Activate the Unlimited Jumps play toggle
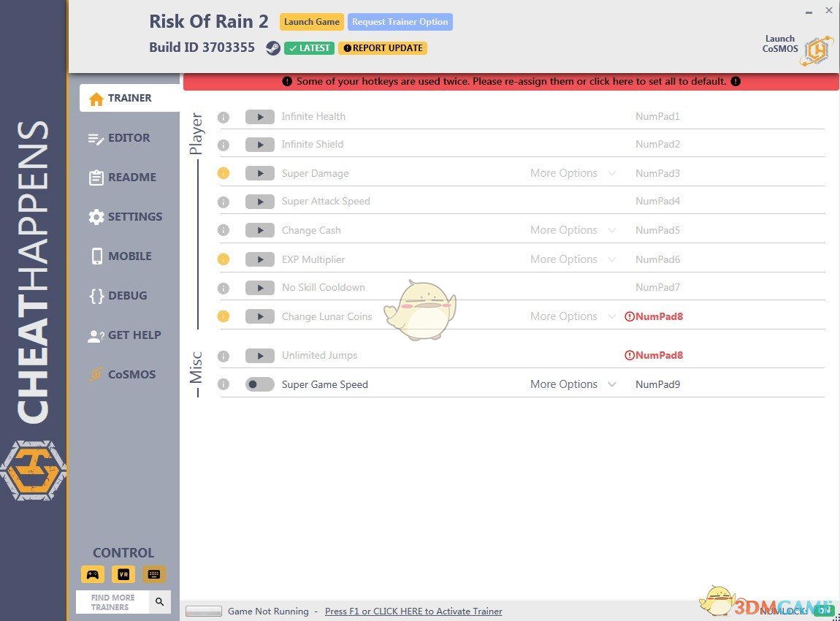This screenshot has width=840, height=621. [260, 355]
